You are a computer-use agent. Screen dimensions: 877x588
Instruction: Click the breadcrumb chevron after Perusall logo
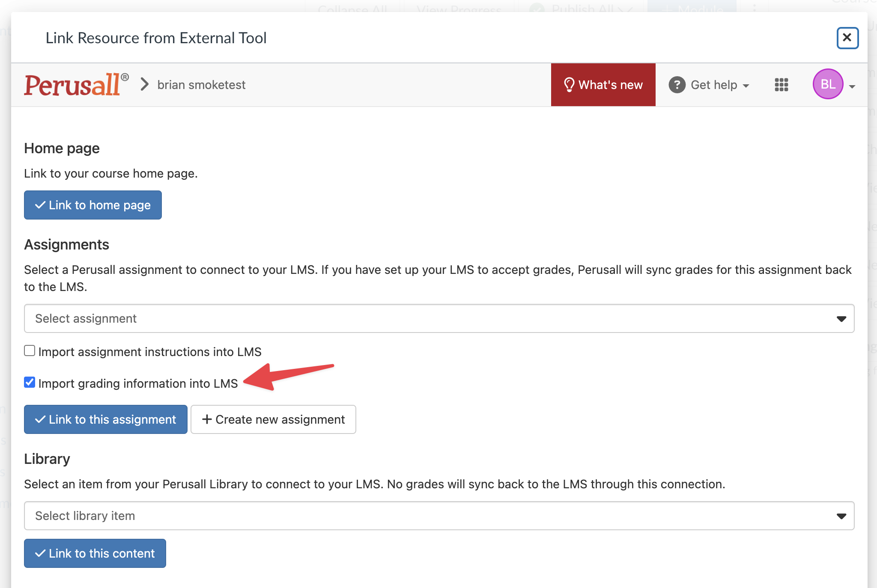click(x=143, y=84)
